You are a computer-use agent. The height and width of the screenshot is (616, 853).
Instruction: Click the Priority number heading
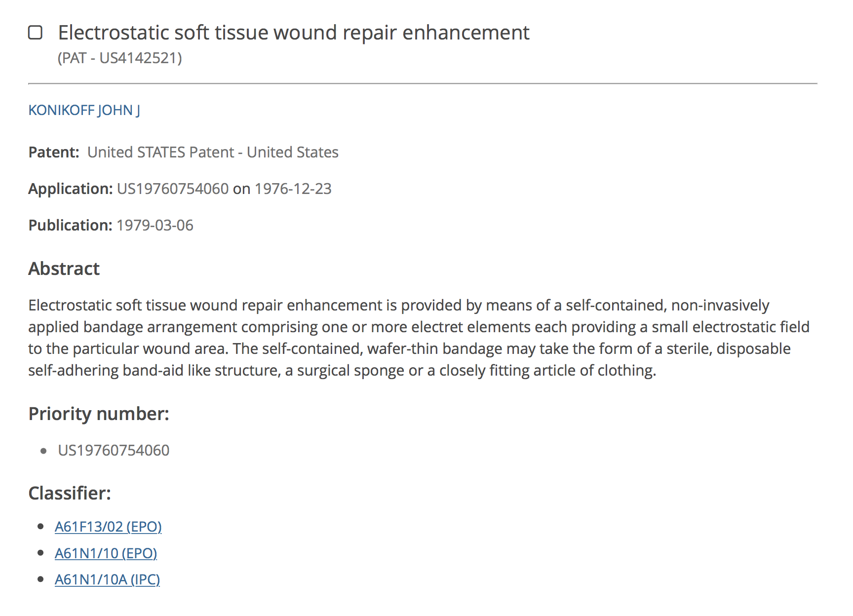(x=98, y=414)
